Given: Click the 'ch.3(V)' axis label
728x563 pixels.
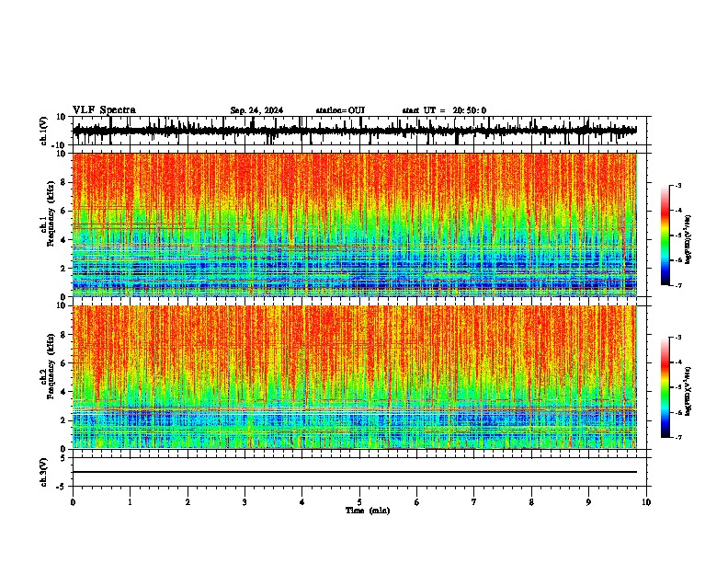Looking at the screenshot, I should 44,472.
